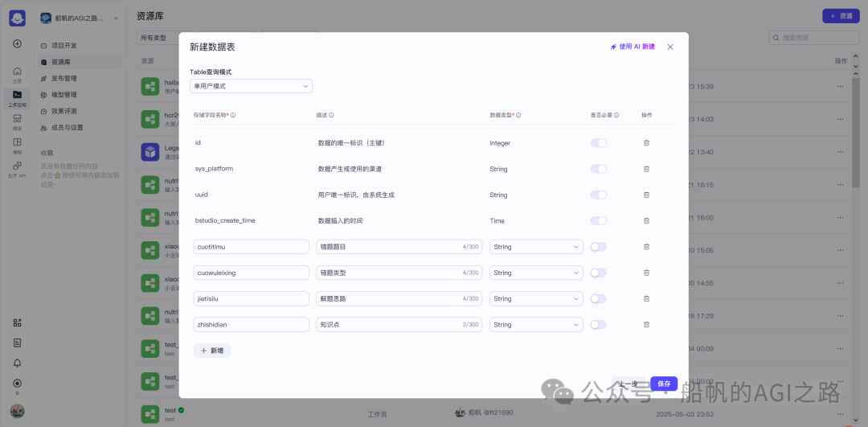Click the 上一步 previous step button
Image resolution: width=868 pixels, height=427 pixels.
click(628, 384)
